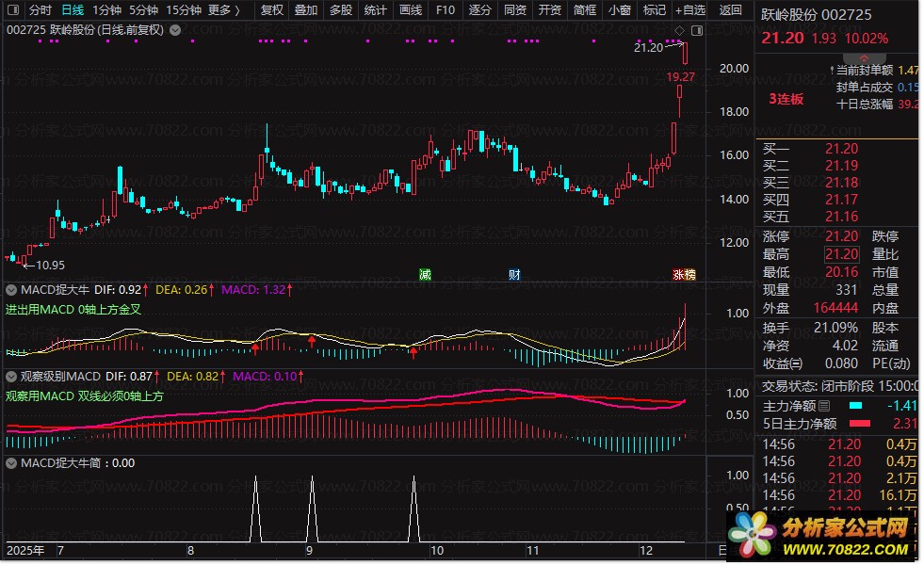The width and height of the screenshot is (924, 565).
Task: Click the 涨榜 badge on the chart
Action: pyautogui.click(x=684, y=275)
